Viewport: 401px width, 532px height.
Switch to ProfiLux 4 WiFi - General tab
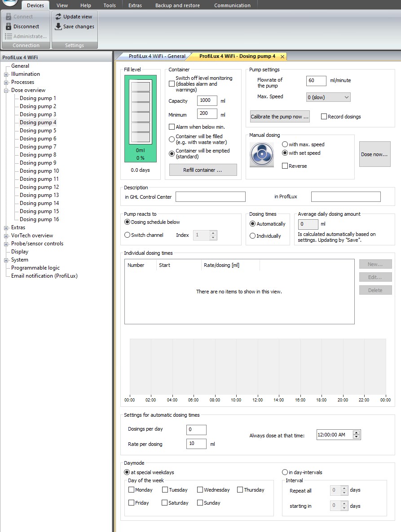coord(157,57)
